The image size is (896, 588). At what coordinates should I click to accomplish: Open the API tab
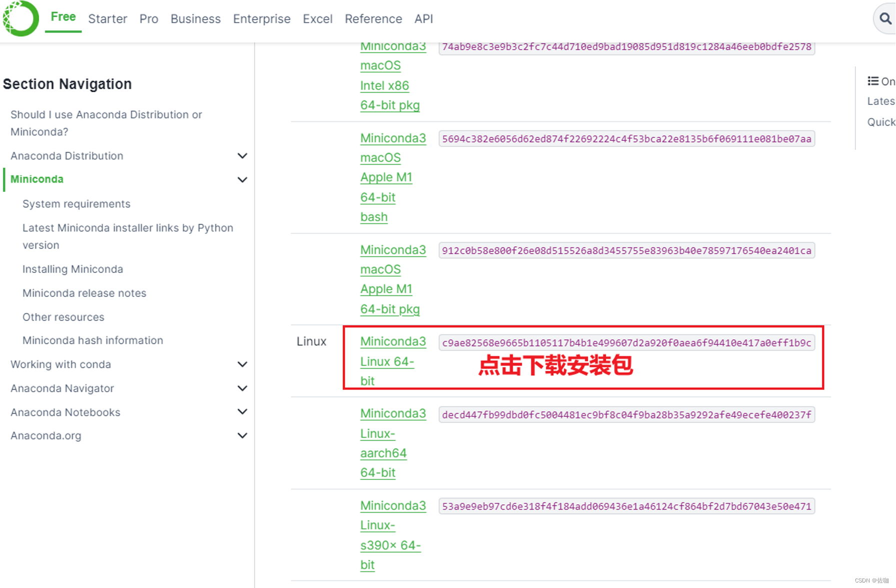[423, 19]
